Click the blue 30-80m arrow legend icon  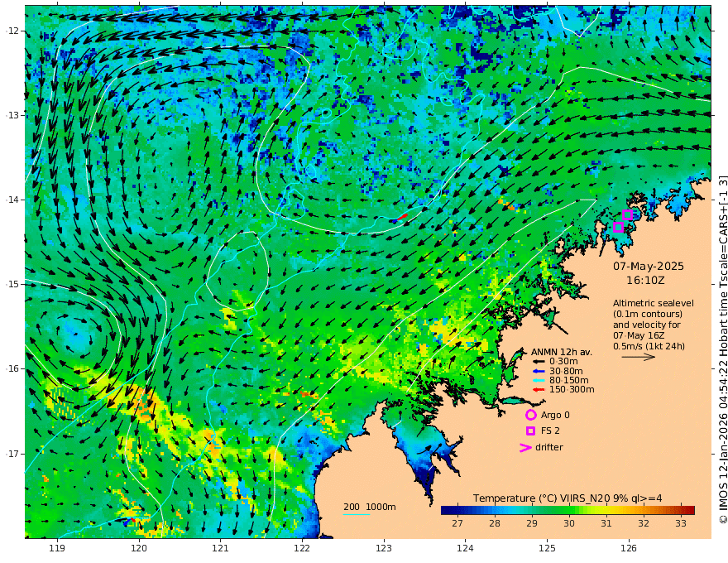(x=538, y=371)
